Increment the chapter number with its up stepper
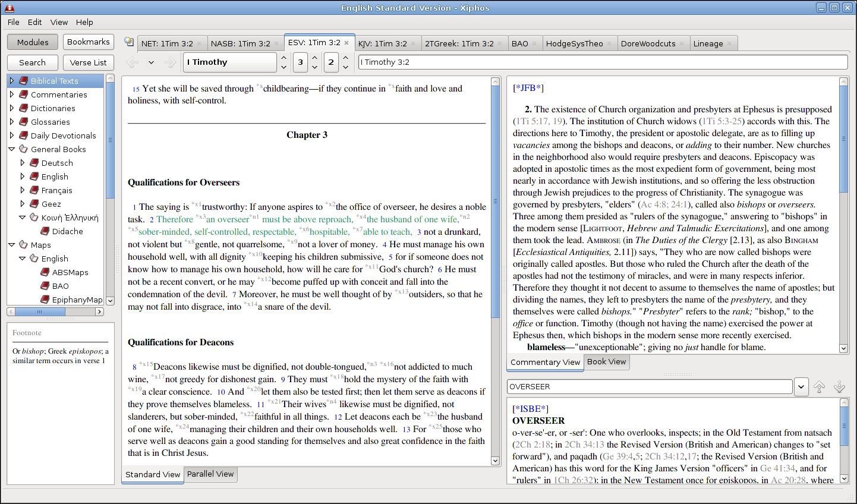This screenshot has width=857, height=504. 314,58
